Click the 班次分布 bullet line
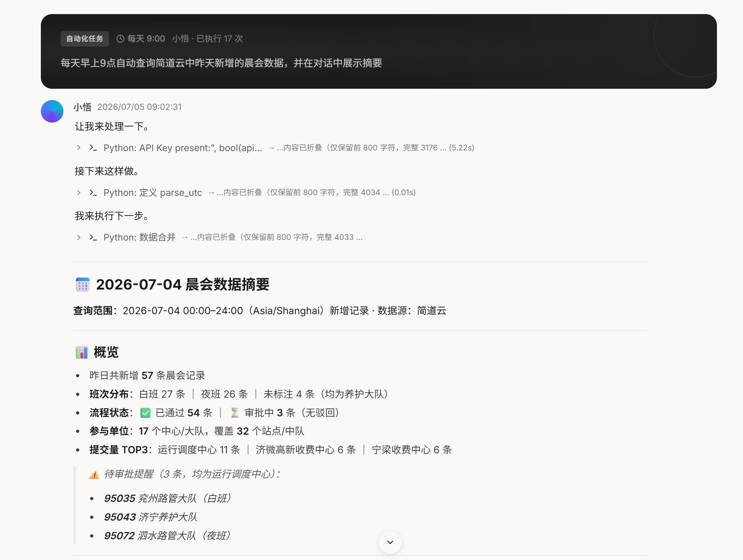 [239, 394]
